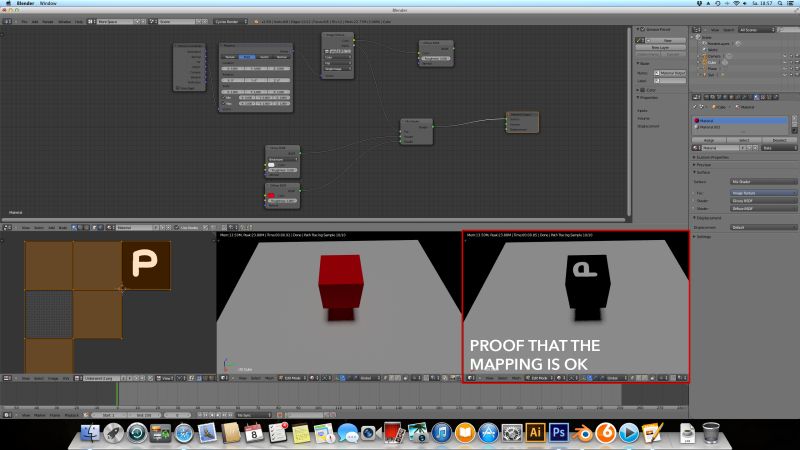Open the Render Layers properties tab icon
This screenshot has width=800, height=450.
pyautogui.click(x=713, y=97)
